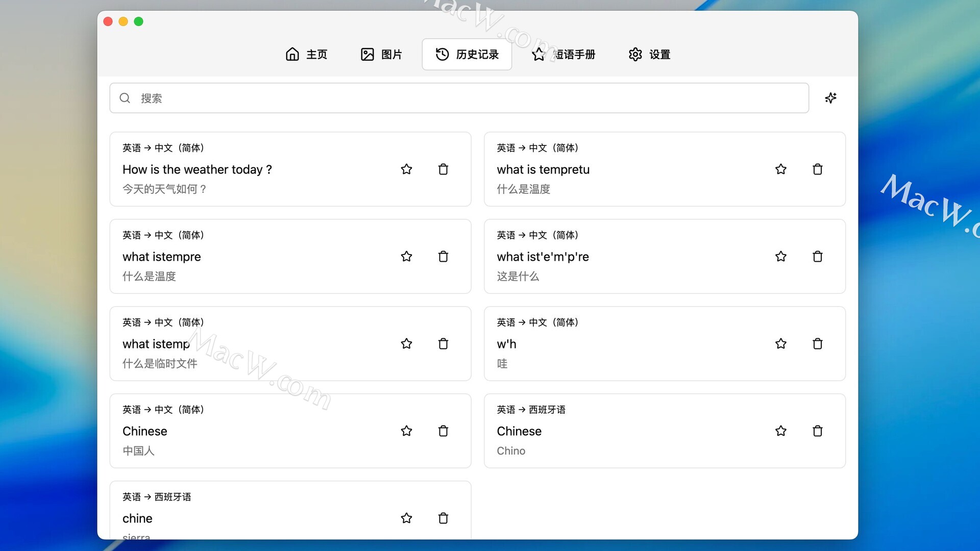The width and height of the screenshot is (980, 551).
Task: Switch to the 图片 images tab
Action: click(x=381, y=55)
